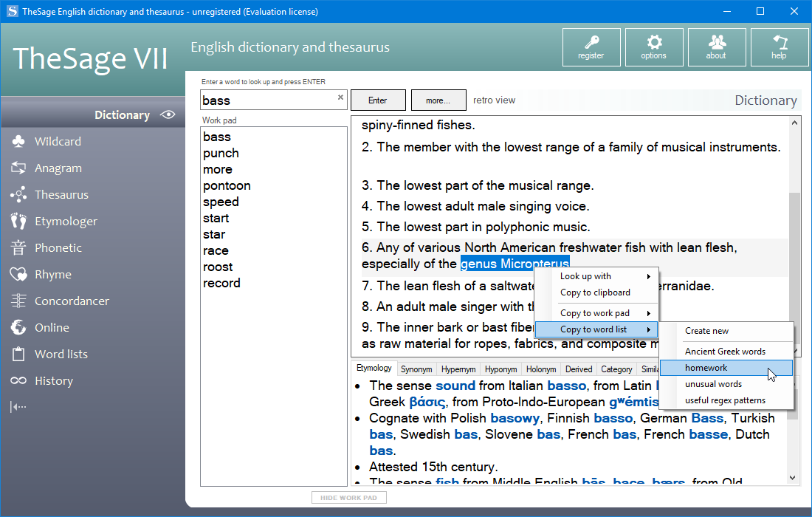
Task: Switch to the Etymology tab
Action: pos(374,368)
